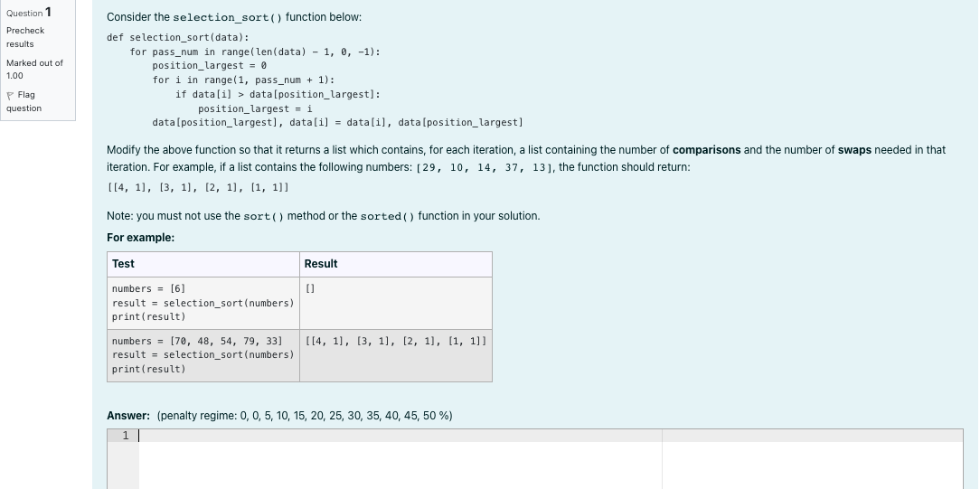Viewport: 980px width, 489px height.
Task: Click the 'Answer:' label
Action: 128,416
